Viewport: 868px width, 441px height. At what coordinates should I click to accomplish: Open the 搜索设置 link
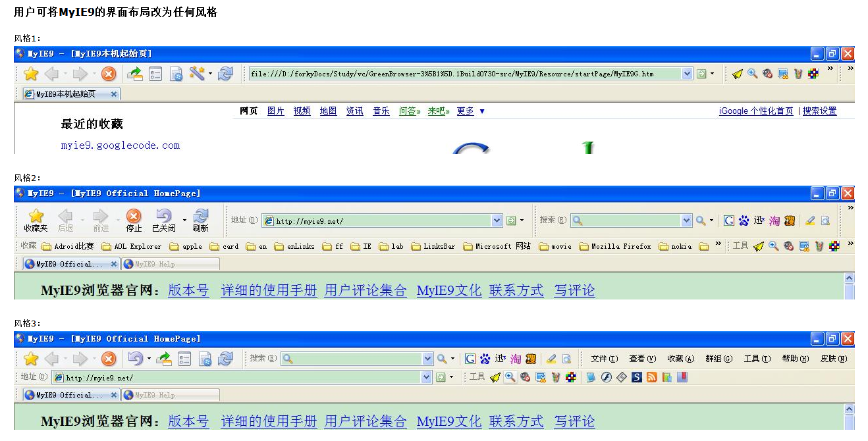coord(819,111)
